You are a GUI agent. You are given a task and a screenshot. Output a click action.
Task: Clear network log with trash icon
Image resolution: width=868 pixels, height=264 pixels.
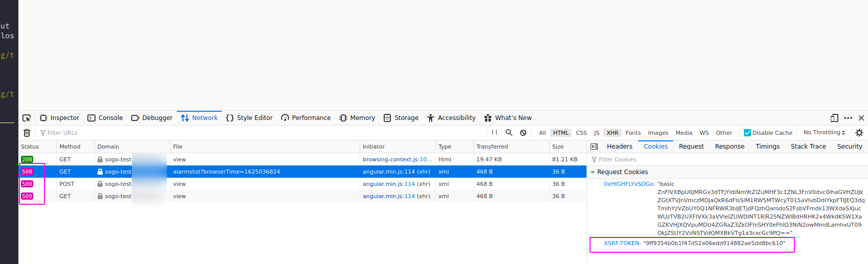[x=27, y=133]
